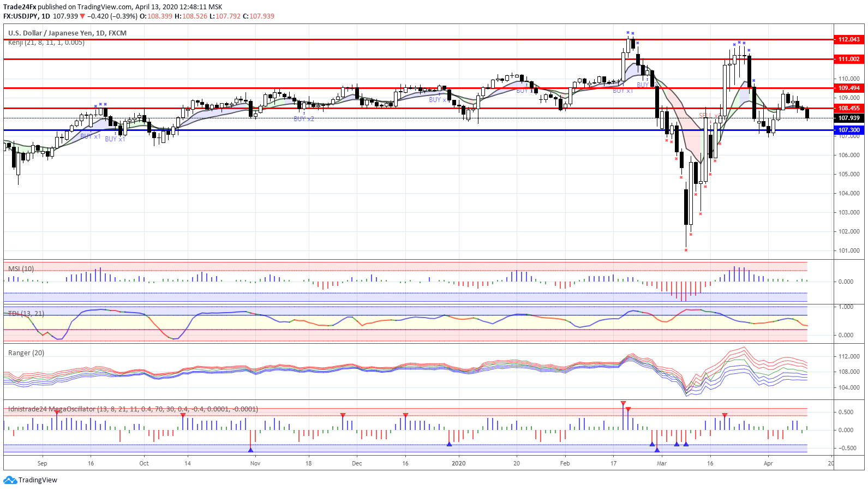This screenshot has width=868, height=490.
Task: Select the Ranger (20) indicator label
Action: pos(26,353)
